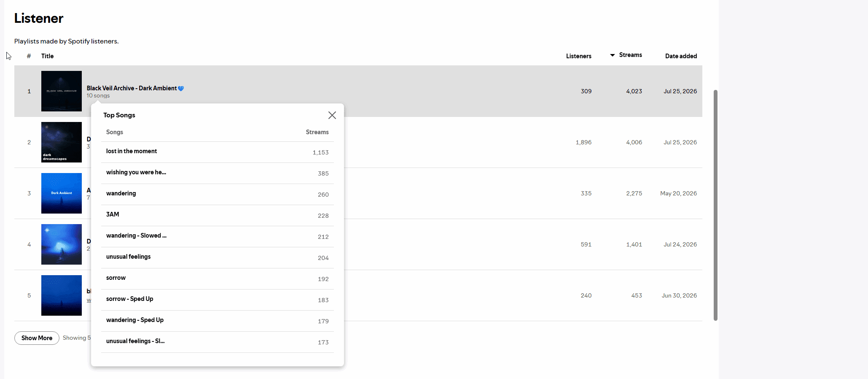The width and height of the screenshot is (868, 379).
Task: Select the fifth playlist cover thumbnail
Action: [x=62, y=295]
